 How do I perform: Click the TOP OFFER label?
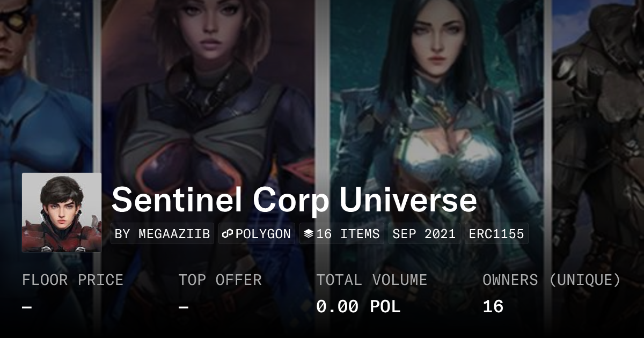point(220,280)
